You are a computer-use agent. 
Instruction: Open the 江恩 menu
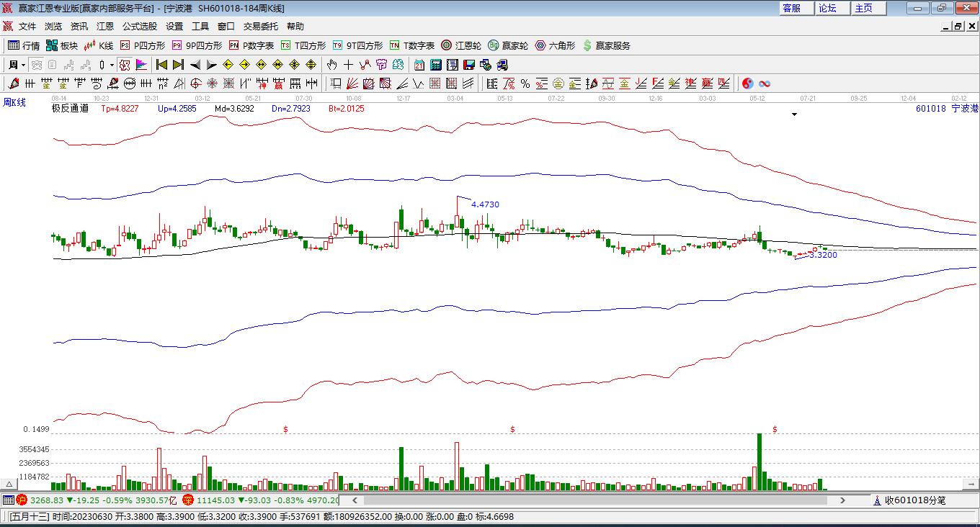click(x=105, y=26)
